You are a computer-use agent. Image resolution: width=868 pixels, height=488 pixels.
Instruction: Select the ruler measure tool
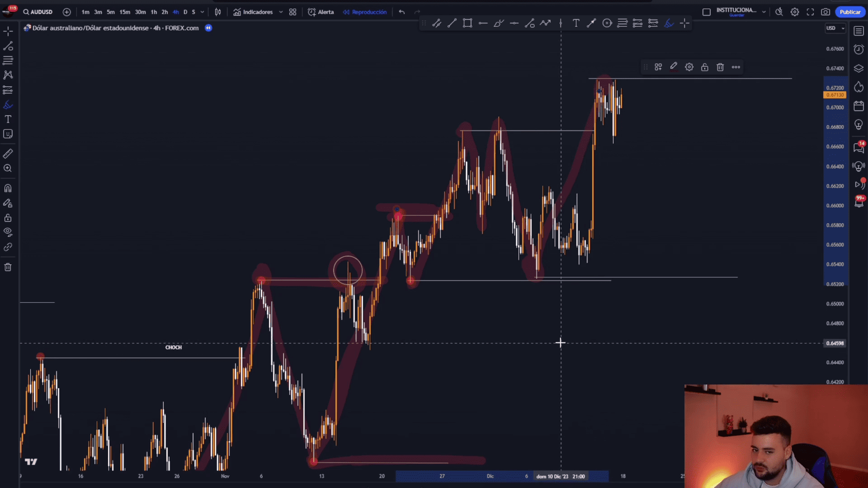[x=8, y=154]
